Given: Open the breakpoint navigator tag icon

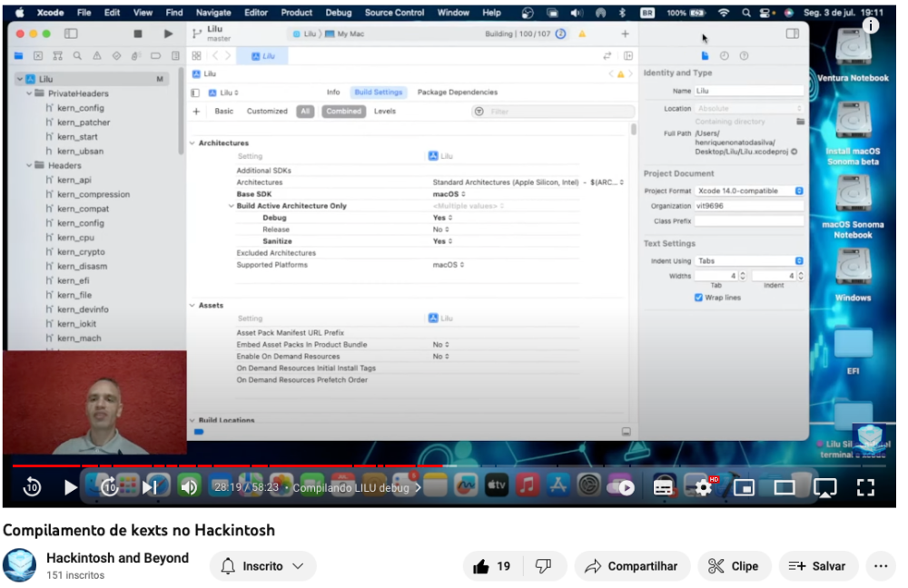Looking at the screenshot, I should [156, 56].
